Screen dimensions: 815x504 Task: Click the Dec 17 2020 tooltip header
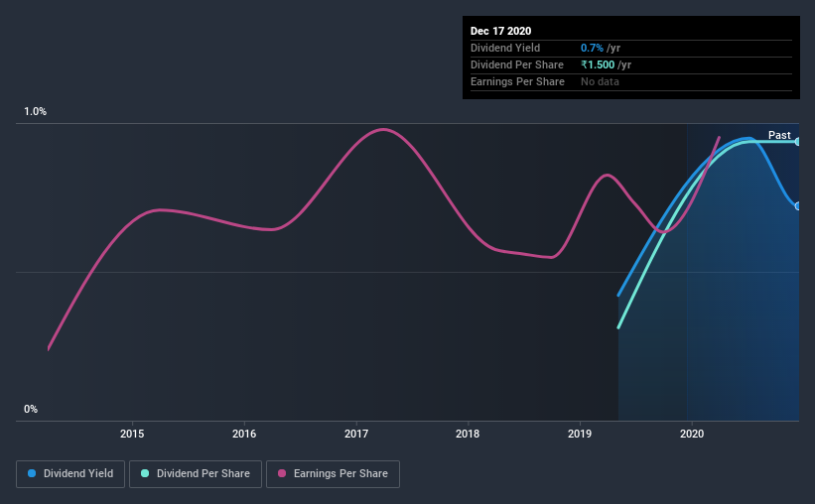500,31
